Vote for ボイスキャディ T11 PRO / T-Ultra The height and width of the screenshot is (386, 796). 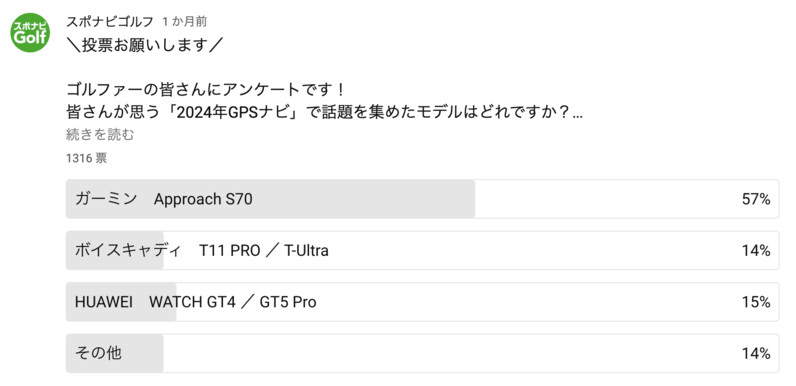tap(422, 250)
